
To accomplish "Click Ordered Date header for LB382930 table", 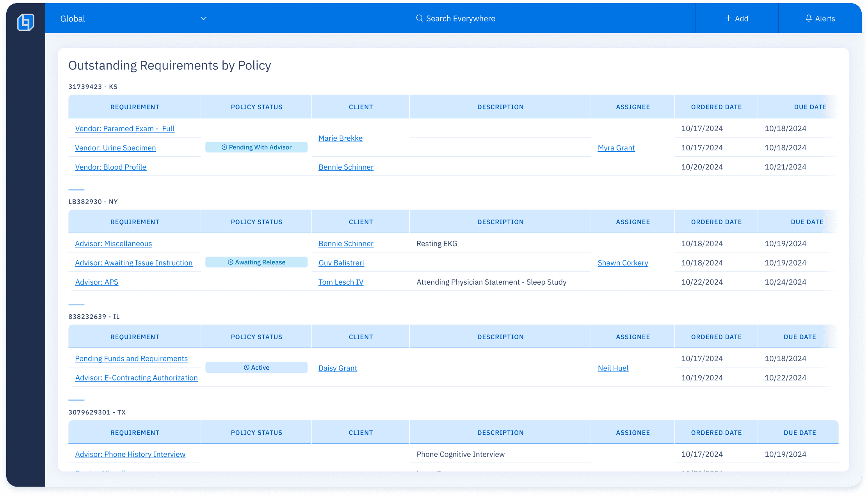I will tap(716, 222).
